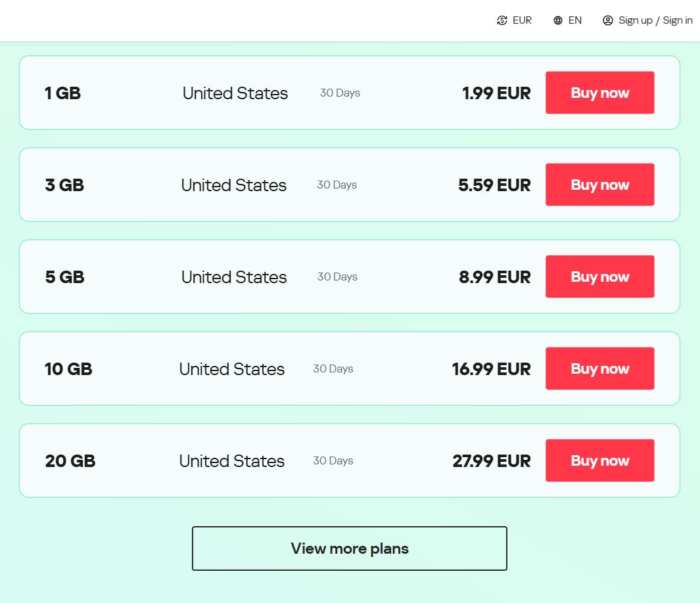
Task: Click the user account icon
Action: click(x=608, y=20)
